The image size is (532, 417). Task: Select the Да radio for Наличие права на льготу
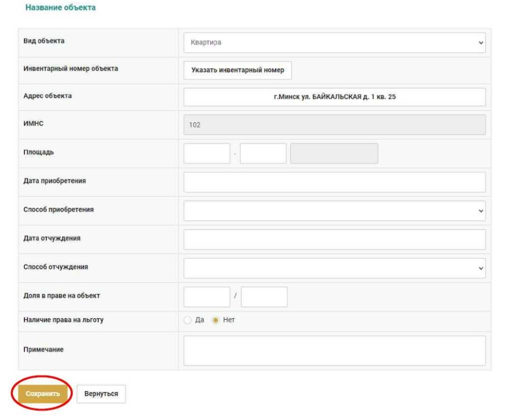187,320
